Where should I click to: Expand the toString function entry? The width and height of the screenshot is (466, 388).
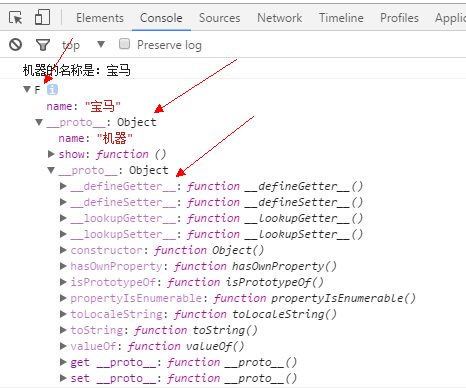(63, 330)
